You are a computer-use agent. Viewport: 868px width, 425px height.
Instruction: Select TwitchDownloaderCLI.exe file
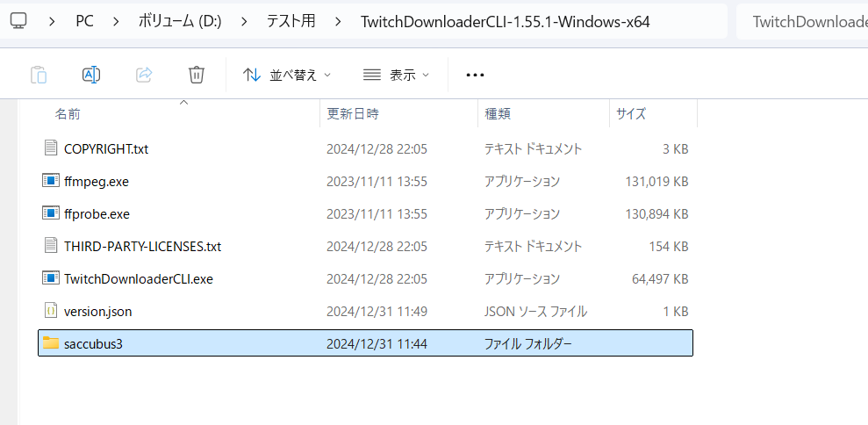tap(139, 279)
